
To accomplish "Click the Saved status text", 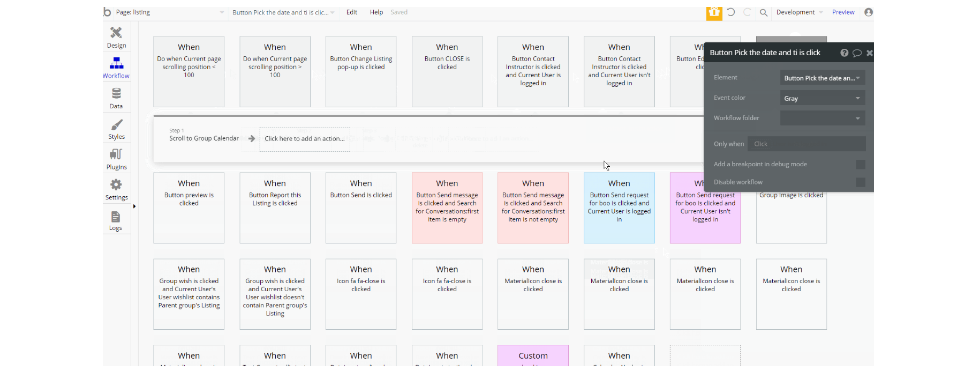I will [399, 12].
